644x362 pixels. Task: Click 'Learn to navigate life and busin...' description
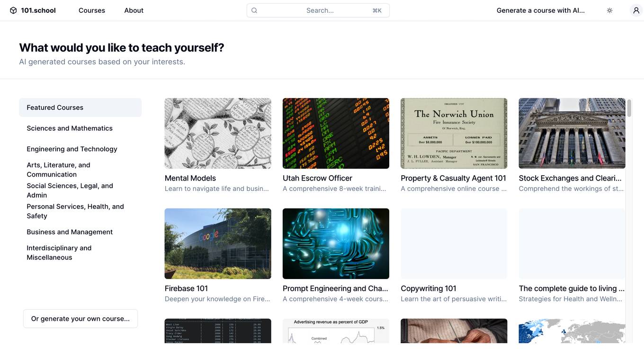217,189
